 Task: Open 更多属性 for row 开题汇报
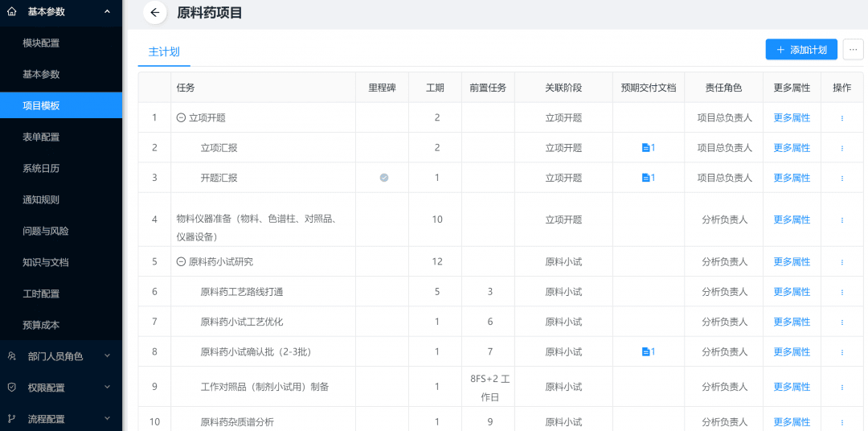pyautogui.click(x=792, y=178)
